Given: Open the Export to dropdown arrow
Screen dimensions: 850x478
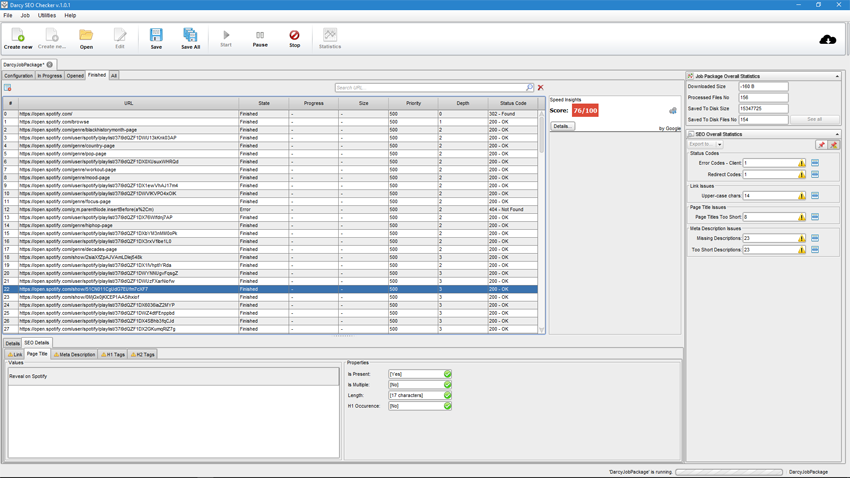Looking at the screenshot, I should 719,145.
